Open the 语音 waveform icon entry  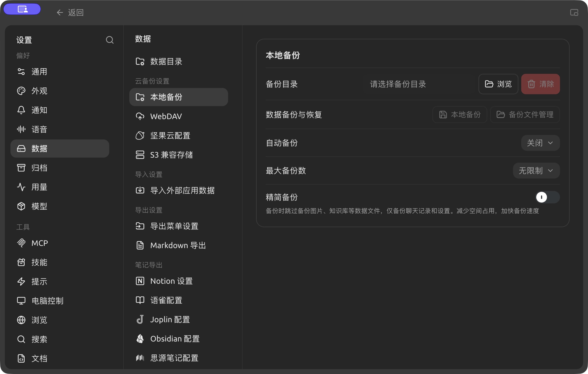[x=21, y=129]
